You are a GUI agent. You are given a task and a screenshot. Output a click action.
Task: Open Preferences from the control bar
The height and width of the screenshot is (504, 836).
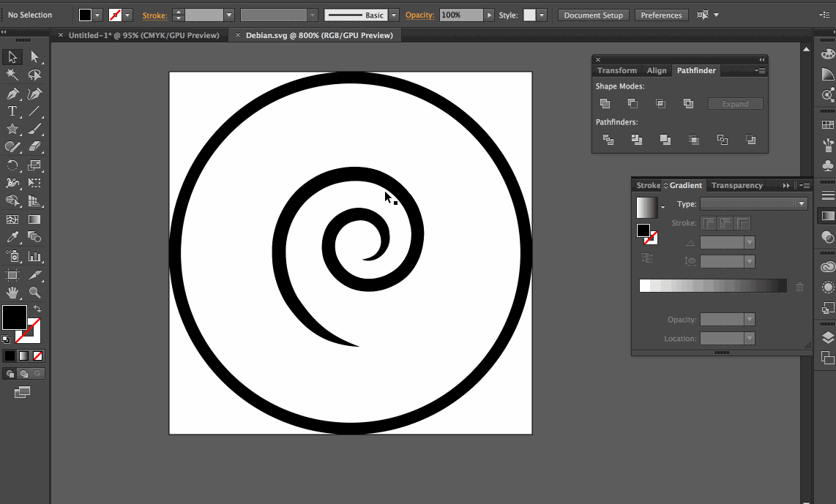coord(661,15)
